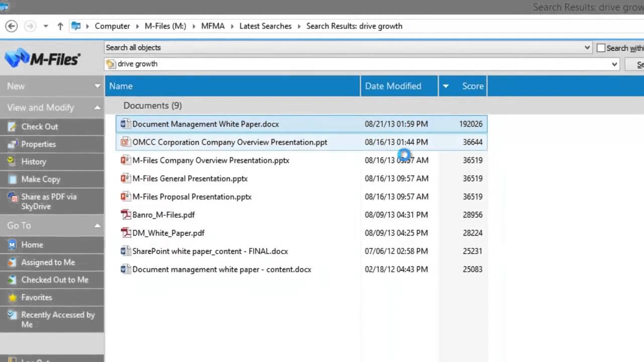Click the Make Copy icon
The height and width of the screenshot is (362, 644).
[12, 179]
